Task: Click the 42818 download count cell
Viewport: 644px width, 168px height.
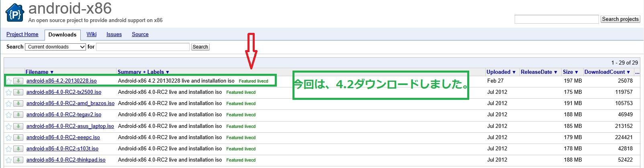Action: (625, 149)
